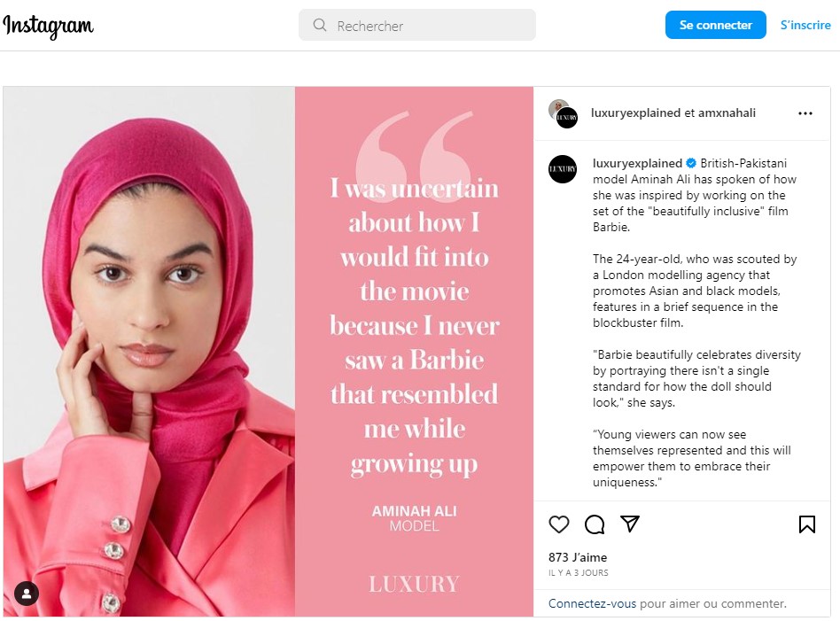Save post with bookmark icon
The height and width of the screenshot is (621, 840).
pyautogui.click(x=807, y=524)
